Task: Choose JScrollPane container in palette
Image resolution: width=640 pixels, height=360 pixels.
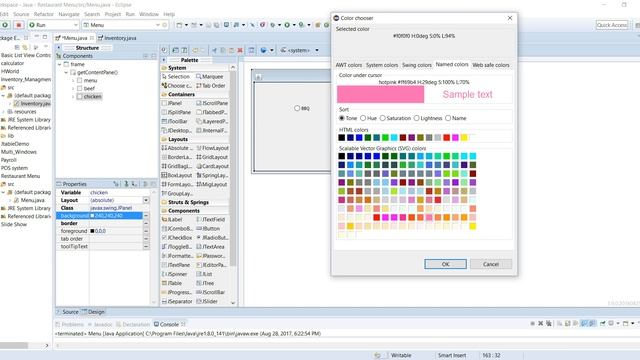Action: point(212,103)
